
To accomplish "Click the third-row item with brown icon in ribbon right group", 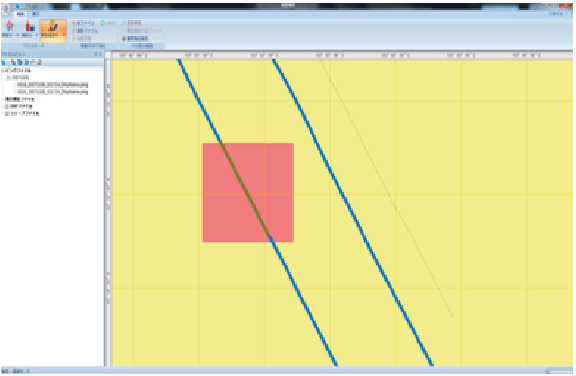I will pyautogui.click(x=135, y=39).
